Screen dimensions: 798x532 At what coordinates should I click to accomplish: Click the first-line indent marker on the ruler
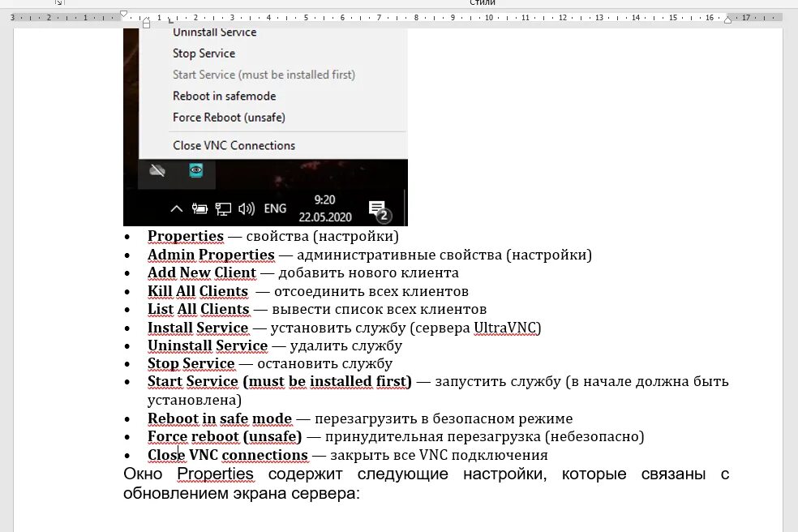123,15
